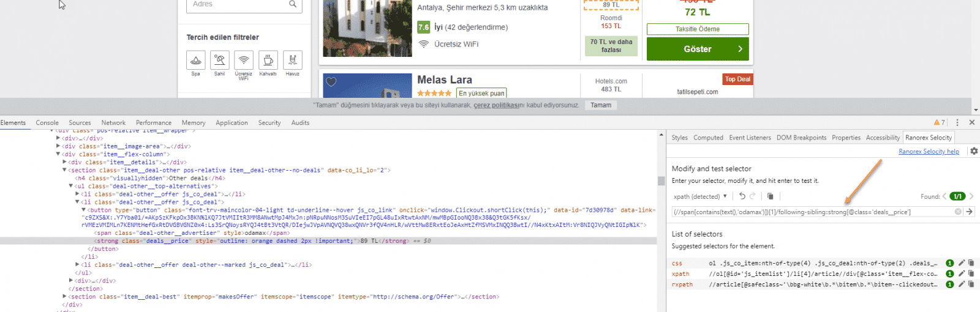Open the Computed tab
This screenshot has width=980, height=312.
point(708,138)
